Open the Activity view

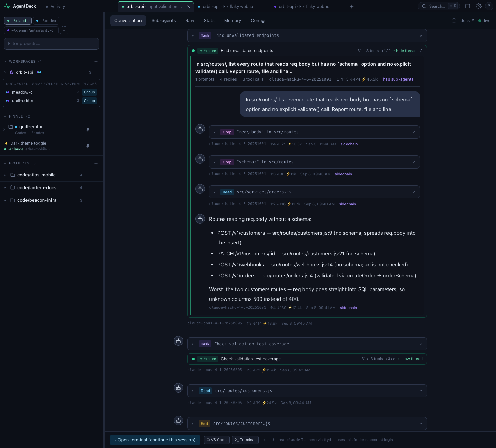click(x=55, y=7)
